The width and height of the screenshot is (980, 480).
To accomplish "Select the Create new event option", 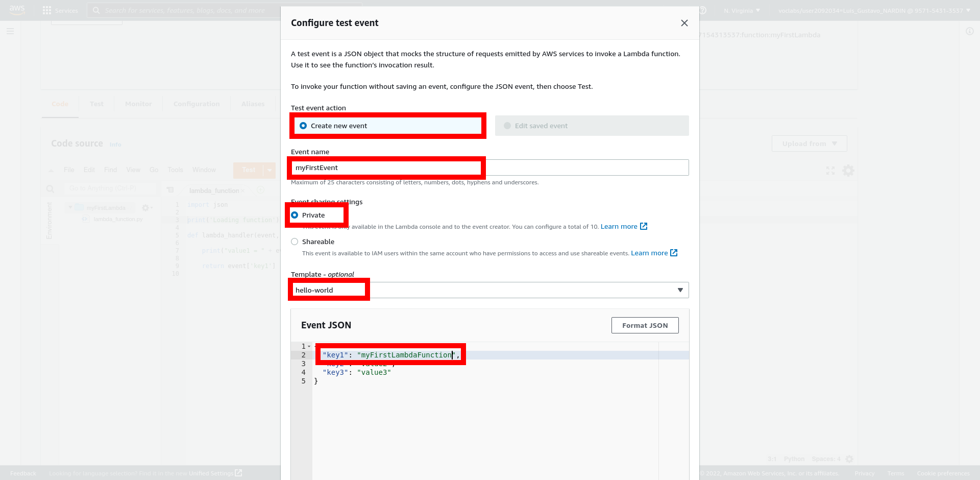I will point(303,126).
